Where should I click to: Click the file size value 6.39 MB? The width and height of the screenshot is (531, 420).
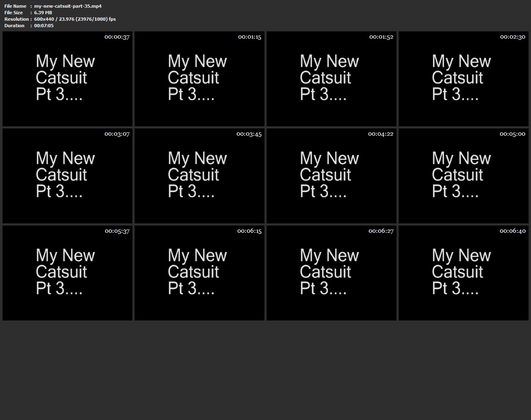point(43,13)
